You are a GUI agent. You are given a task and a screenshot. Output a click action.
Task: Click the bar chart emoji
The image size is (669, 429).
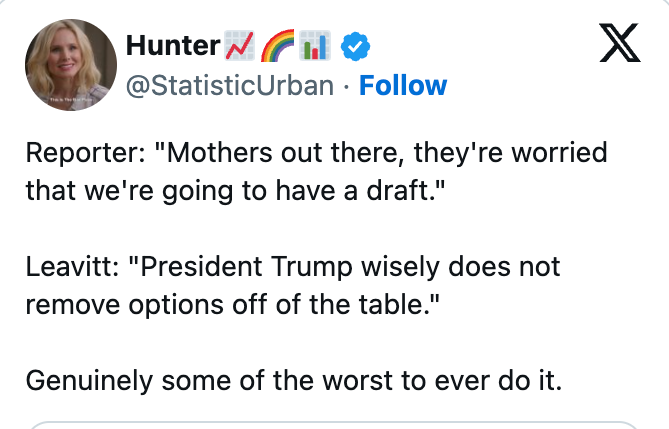(315, 45)
